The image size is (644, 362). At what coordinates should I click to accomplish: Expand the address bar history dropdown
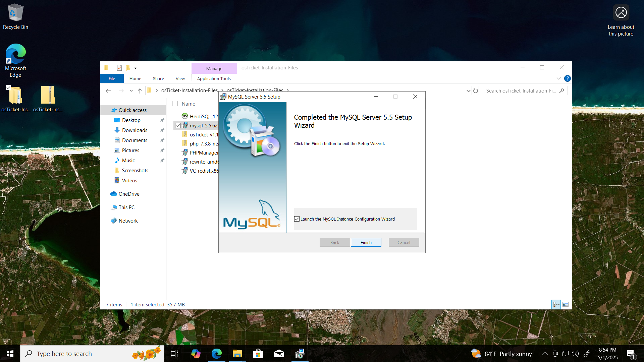tap(468, 90)
